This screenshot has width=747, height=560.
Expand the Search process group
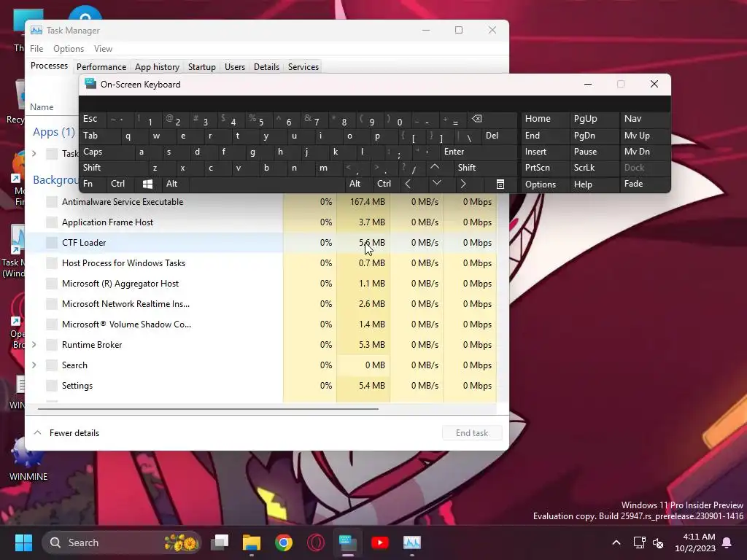34,365
